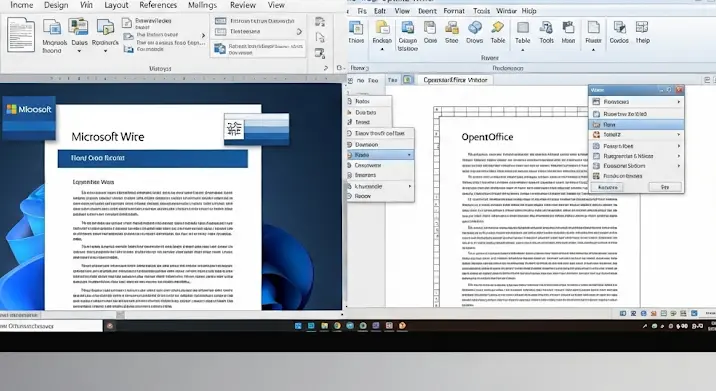The width and height of the screenshot is (716, 391).
Task: Click the first icon in OpenOffice status bar
Action: coord(623,313)
